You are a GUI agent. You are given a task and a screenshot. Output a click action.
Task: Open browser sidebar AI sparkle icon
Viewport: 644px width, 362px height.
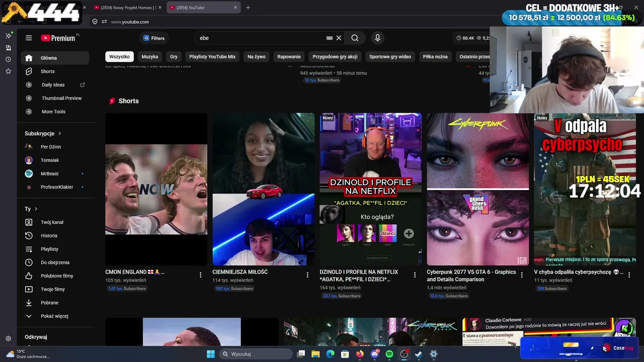click(8, 36)
